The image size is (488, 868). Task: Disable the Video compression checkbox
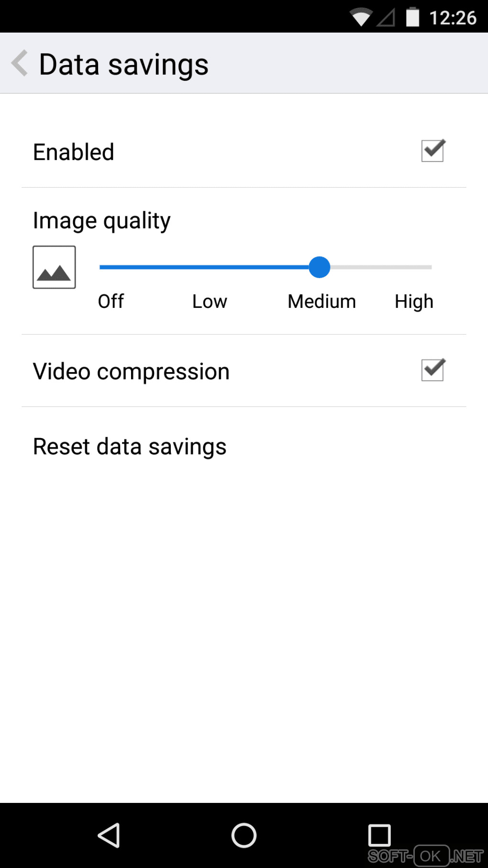tap(433, 370)
